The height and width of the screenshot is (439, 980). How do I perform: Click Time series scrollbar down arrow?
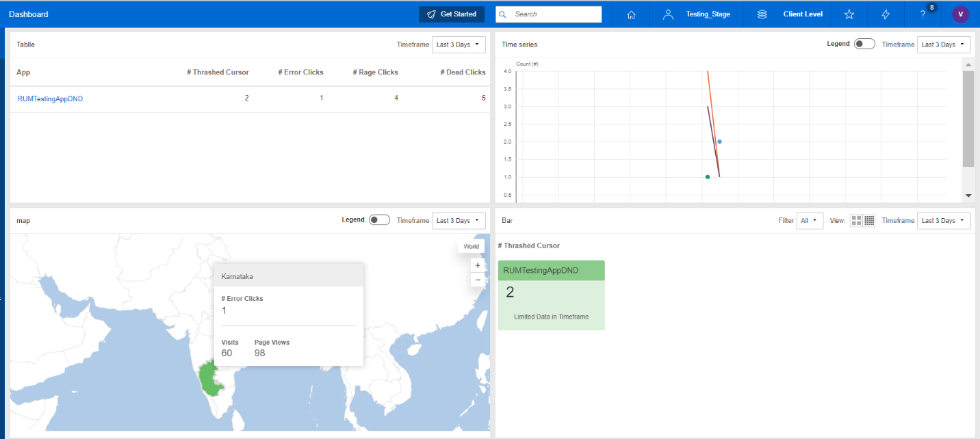(x=968, y=196)
